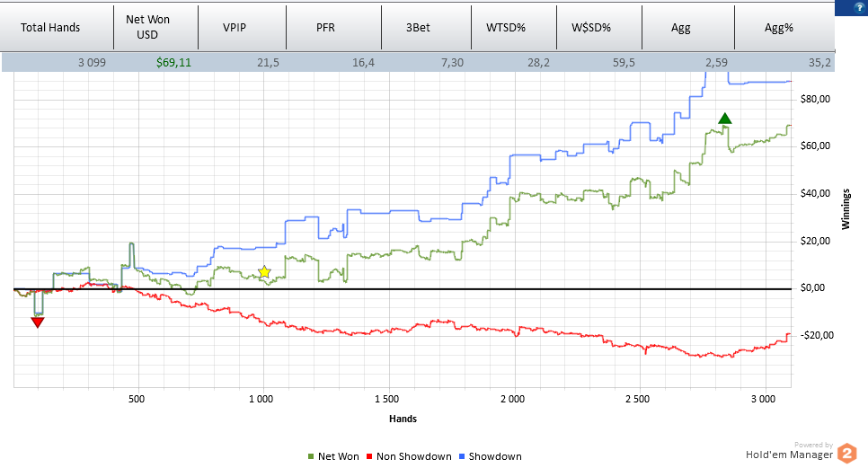Click the 3 000 x-axis label
Image resolution: width=868 pixels, height=468 pixels.
point(764,399)
